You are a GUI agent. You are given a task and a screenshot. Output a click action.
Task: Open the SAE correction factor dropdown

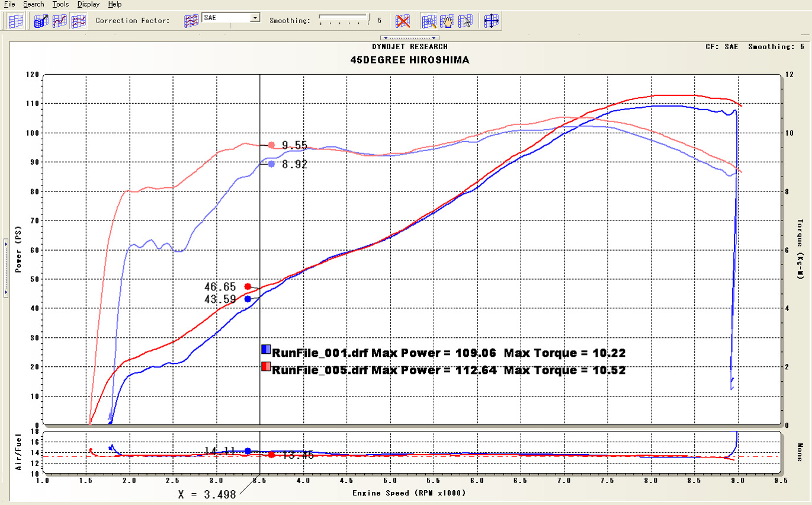[255, 18]
